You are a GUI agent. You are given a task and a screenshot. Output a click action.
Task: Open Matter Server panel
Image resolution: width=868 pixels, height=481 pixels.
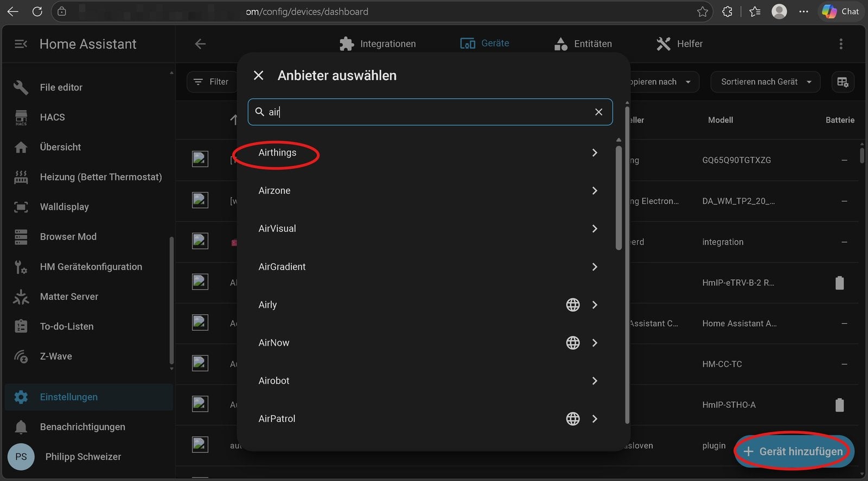(x=88, y=297)
